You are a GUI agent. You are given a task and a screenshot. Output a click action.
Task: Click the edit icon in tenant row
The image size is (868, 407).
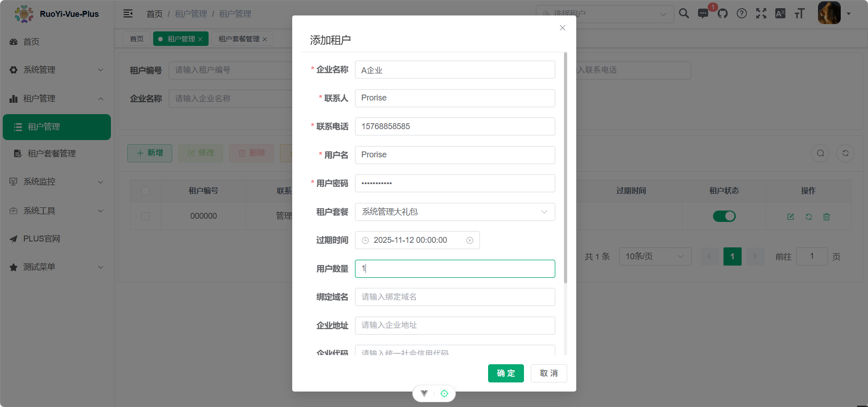(x=791, y=217)
